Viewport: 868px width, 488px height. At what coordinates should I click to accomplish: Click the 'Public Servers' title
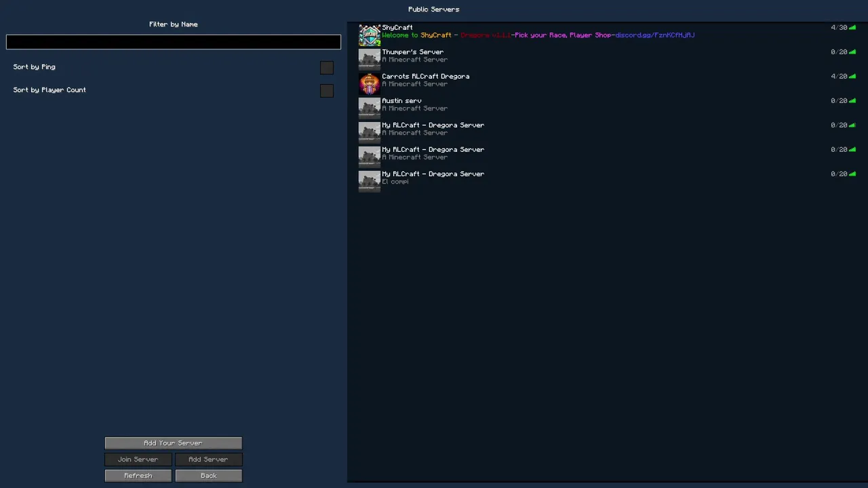pyautogui.click(x=434, y=9)
